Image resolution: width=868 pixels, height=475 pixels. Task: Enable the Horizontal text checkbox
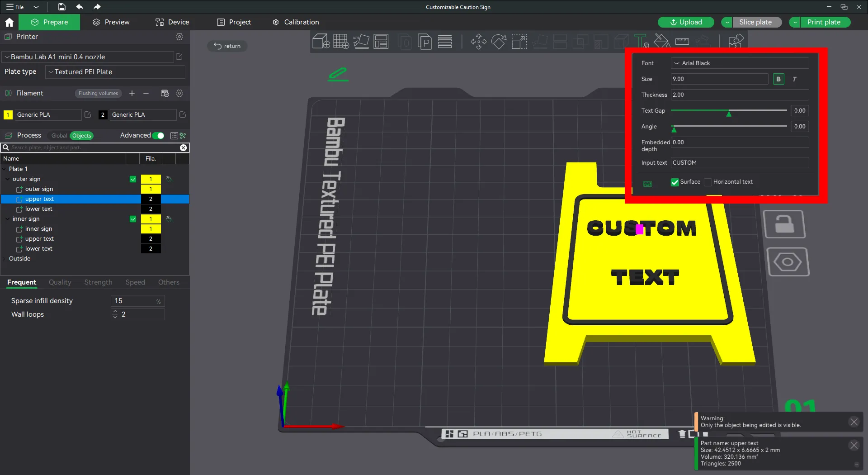pyautogui.click(x=708, y=182)
